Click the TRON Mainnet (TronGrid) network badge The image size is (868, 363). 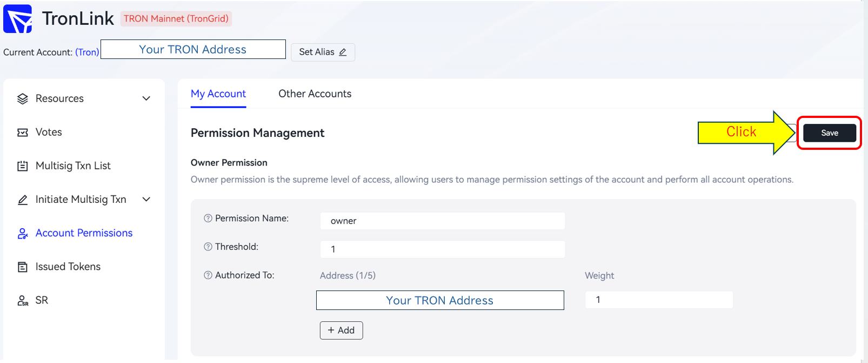[x=176, y=18]
